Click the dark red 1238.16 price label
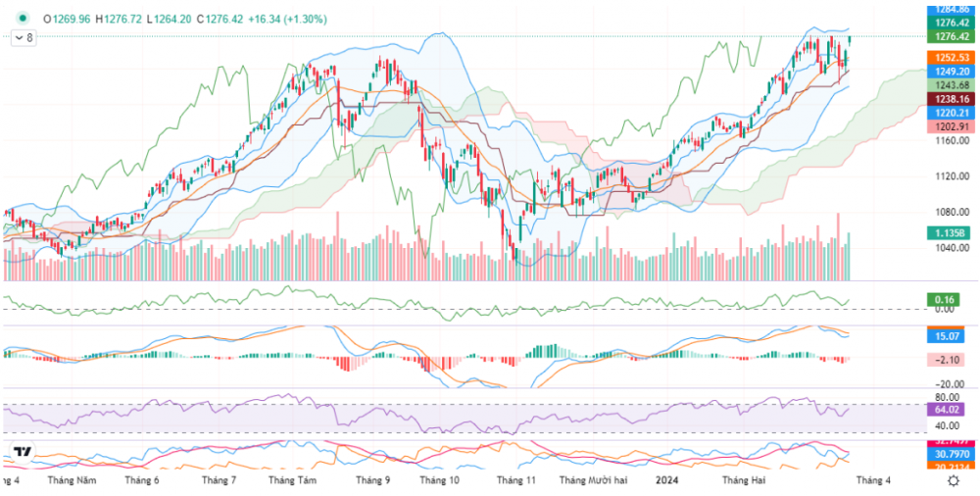Screen dimensions: 980x496 point(951,99)
